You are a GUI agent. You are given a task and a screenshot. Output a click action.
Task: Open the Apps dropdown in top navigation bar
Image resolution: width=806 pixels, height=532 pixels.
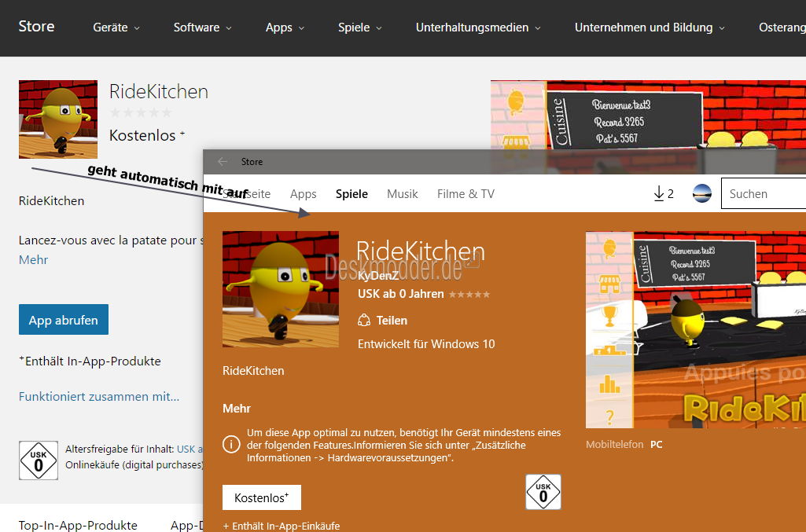(285, 28)
